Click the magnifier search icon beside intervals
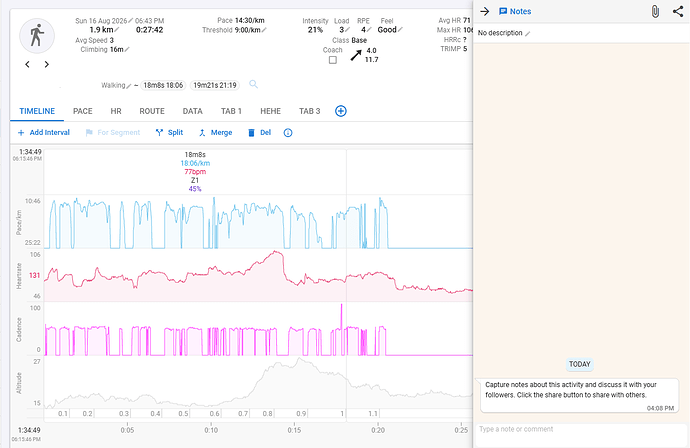The image size is (690, 448). [253, 84]
